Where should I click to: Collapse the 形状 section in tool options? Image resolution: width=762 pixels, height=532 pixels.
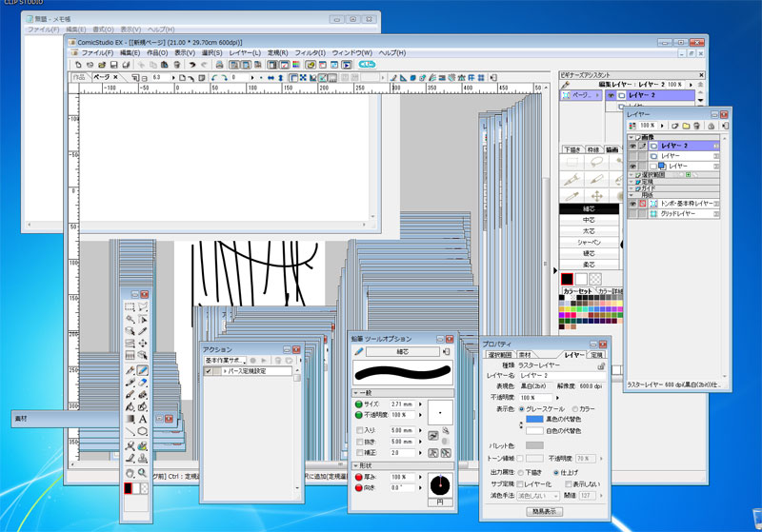tap(357, 465)
